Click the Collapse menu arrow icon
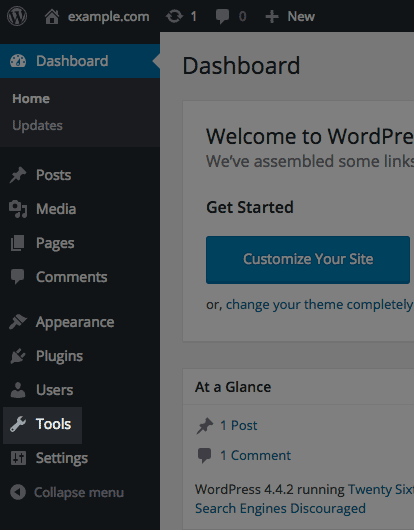 pyautogui.click(x=18, y=492)
